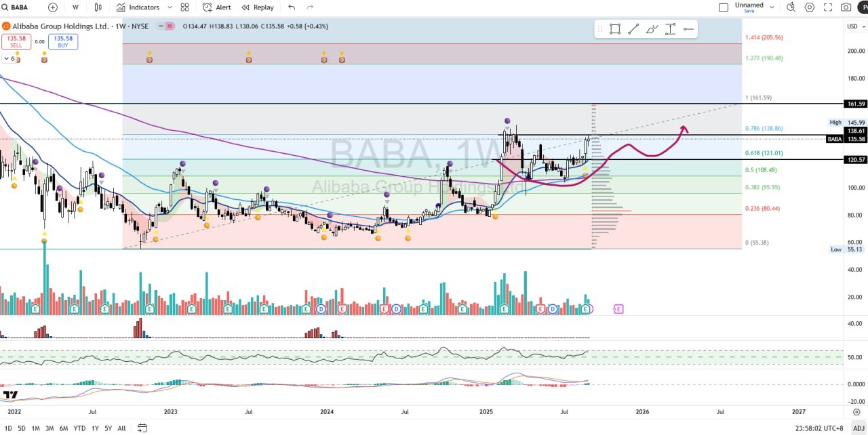This screenshot has width=868, height=435.
Task: Open the USD currency dropdown
Action: 852,26
